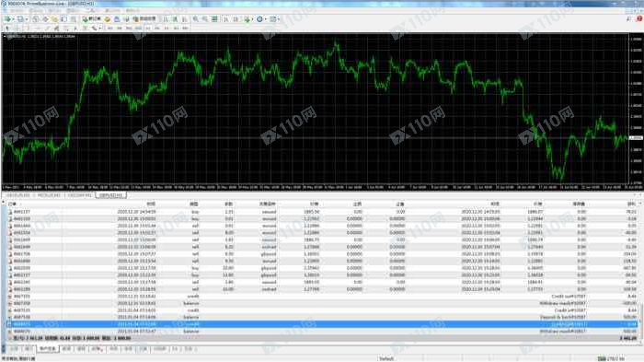Click the profit column header
Image resolution: width=644 pixels, height=362 pixels.
tap(630, 204)
